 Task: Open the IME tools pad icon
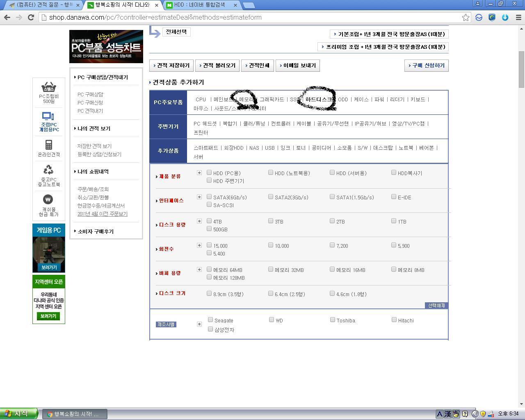tap(456, 414)
